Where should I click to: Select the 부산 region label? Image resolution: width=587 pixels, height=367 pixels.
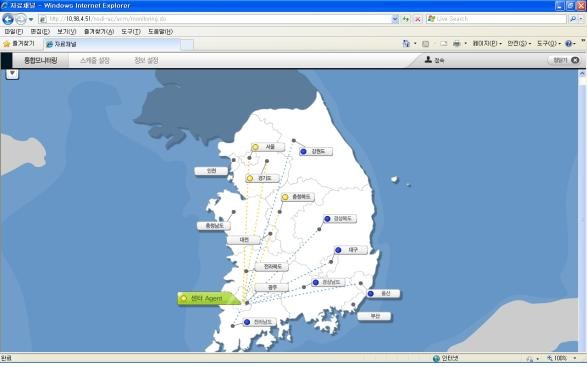pyautogui.click(x=374, y=316)
